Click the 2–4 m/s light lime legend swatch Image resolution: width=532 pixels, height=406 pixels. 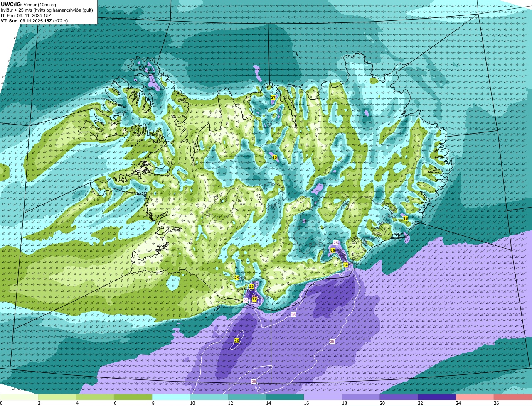click(57, 397)
